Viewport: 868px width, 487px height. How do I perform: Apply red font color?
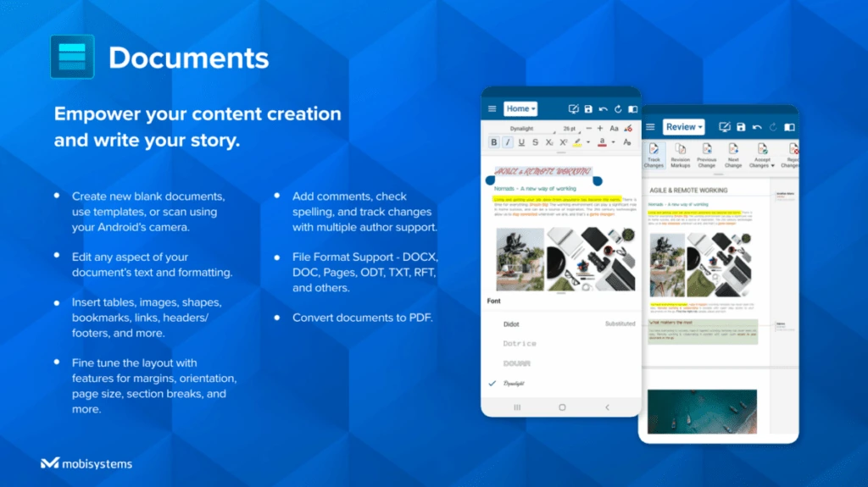pyautogui.click(x=603, y=142)
